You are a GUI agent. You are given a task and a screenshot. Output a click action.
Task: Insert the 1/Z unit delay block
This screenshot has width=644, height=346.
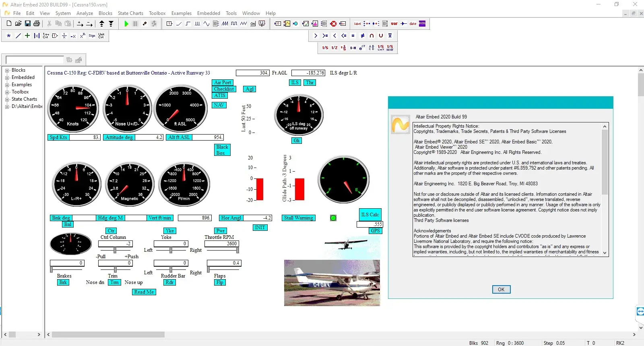point(334,48)
